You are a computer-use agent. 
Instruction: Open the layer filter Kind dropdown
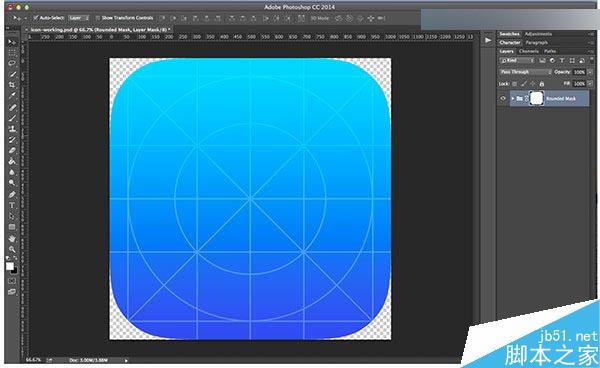517,60
